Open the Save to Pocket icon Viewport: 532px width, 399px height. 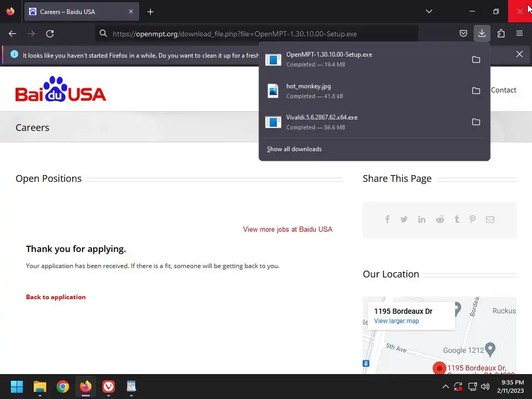(x=463, y=33)
